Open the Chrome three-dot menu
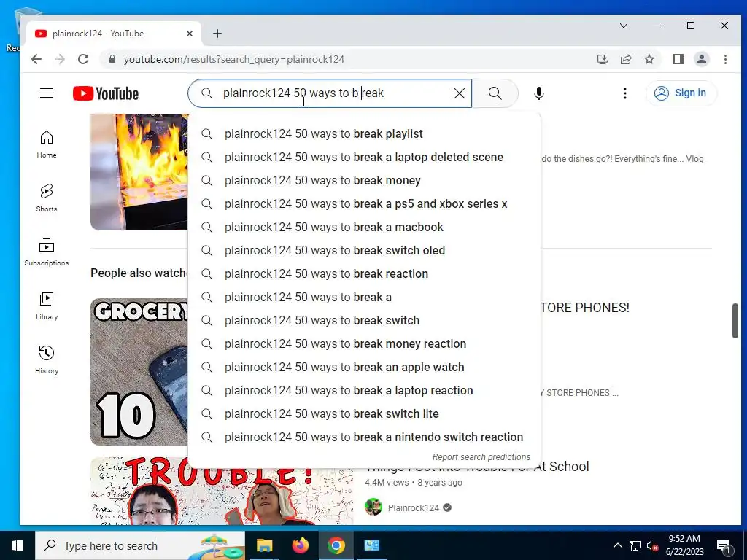The image size is (747, 560). (x=725, y=59)
